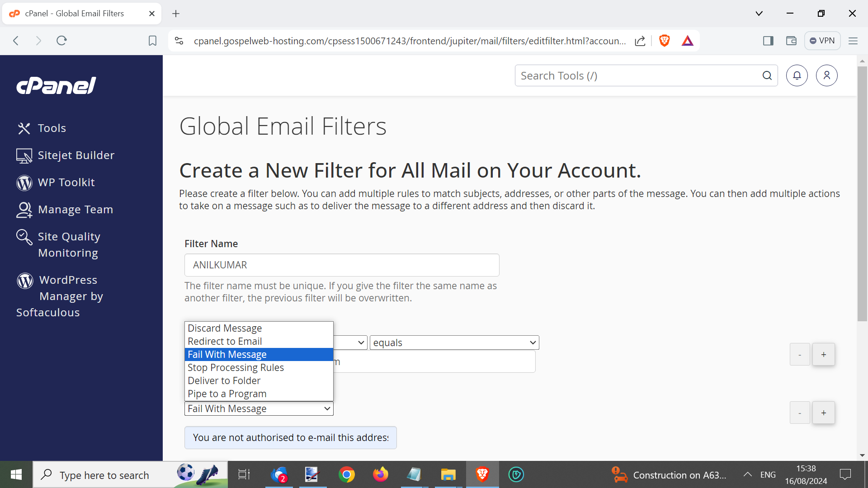Go to WP Toolkit in sidebar
The height and width of the screenshot is (488, 868).
tap(66, 182)
